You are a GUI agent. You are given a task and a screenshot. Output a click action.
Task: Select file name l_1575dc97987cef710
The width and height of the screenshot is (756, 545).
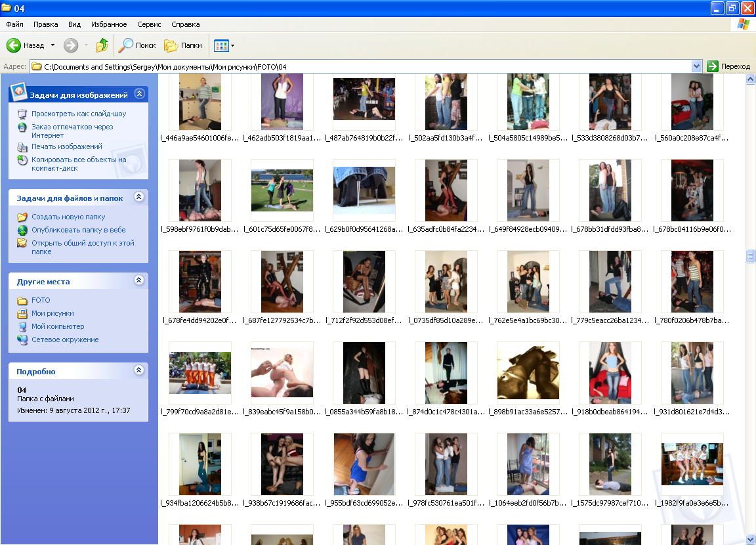point(610,503)
